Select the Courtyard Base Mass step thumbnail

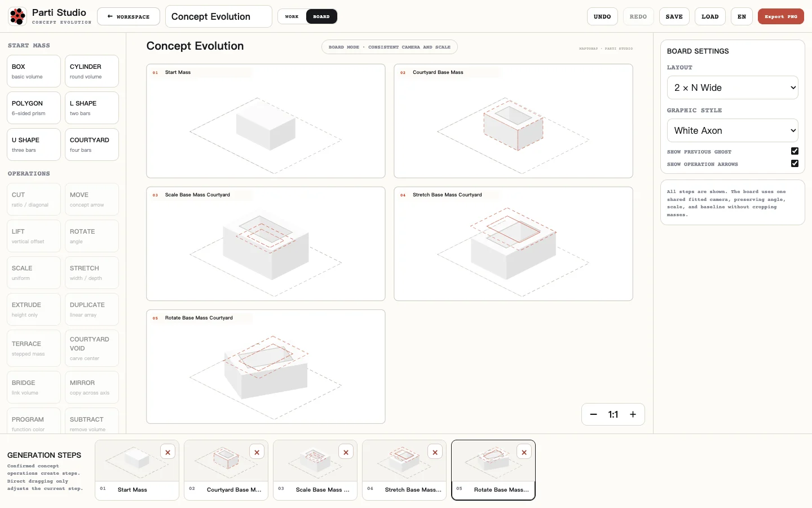(x=226, y=470)
